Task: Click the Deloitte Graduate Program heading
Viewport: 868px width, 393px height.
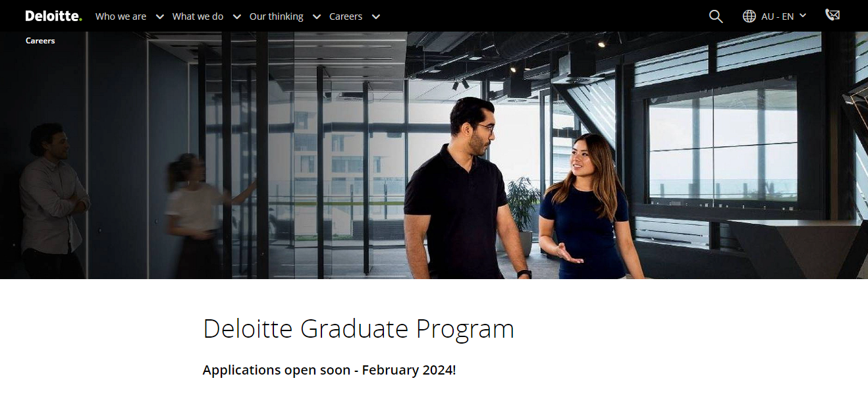Action: point(359,328)
